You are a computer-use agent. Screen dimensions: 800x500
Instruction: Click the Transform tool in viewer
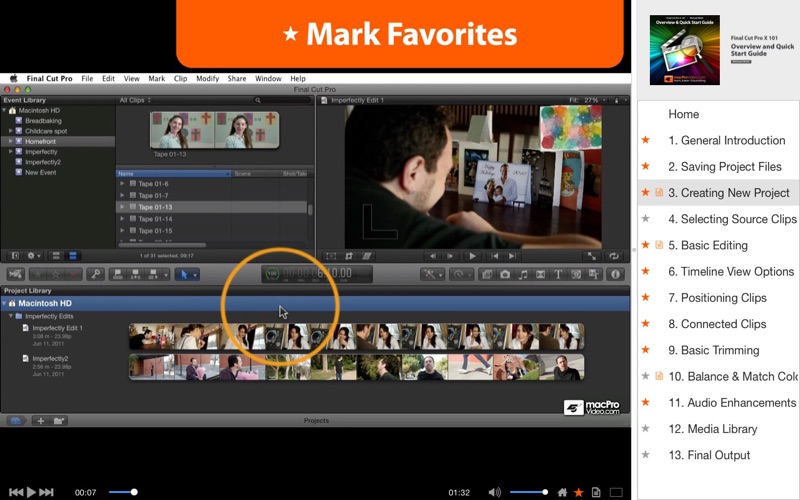[x=331, y=256]
